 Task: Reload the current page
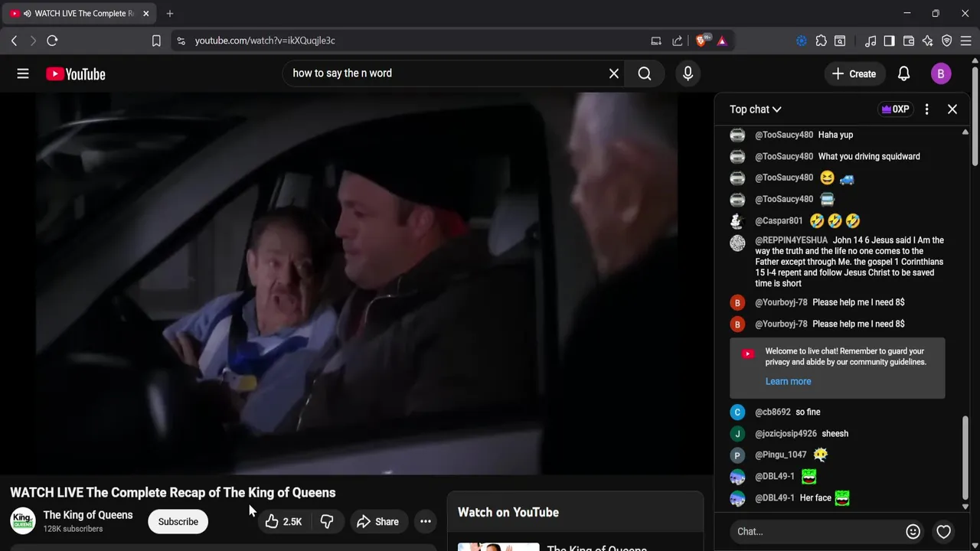[52, 41]
